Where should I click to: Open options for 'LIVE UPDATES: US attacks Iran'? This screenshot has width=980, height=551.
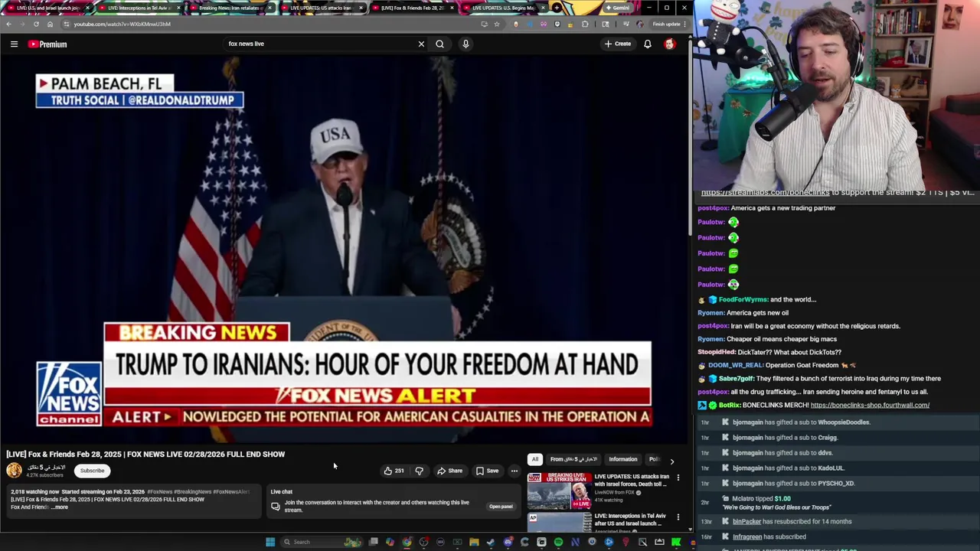coord(678,478)
